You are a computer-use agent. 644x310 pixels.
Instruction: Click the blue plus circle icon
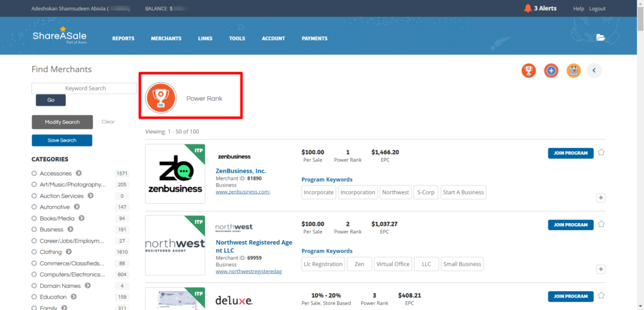551,70
